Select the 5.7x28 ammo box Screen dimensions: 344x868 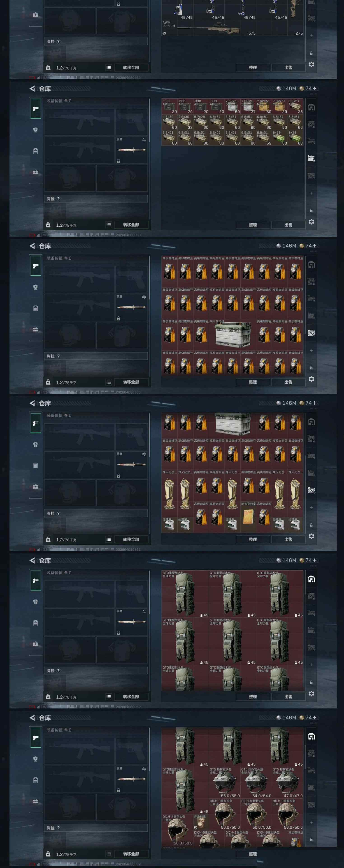[201, 122]
